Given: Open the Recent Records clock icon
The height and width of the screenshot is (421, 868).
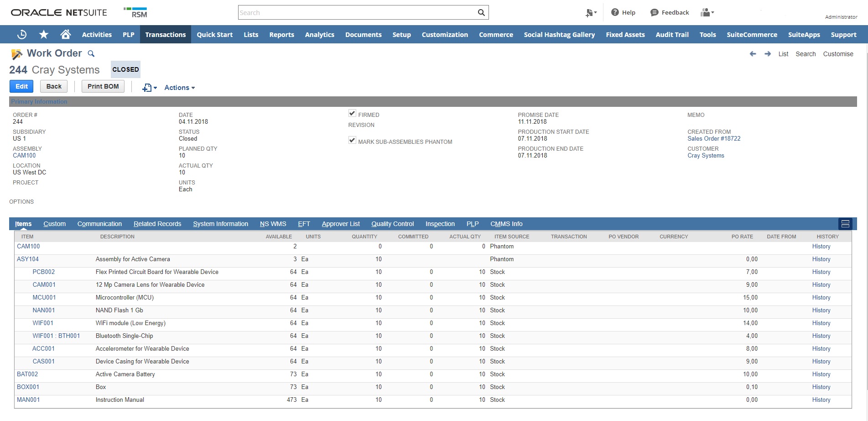Looking at the screenshot, I should (x=21, y=35).
